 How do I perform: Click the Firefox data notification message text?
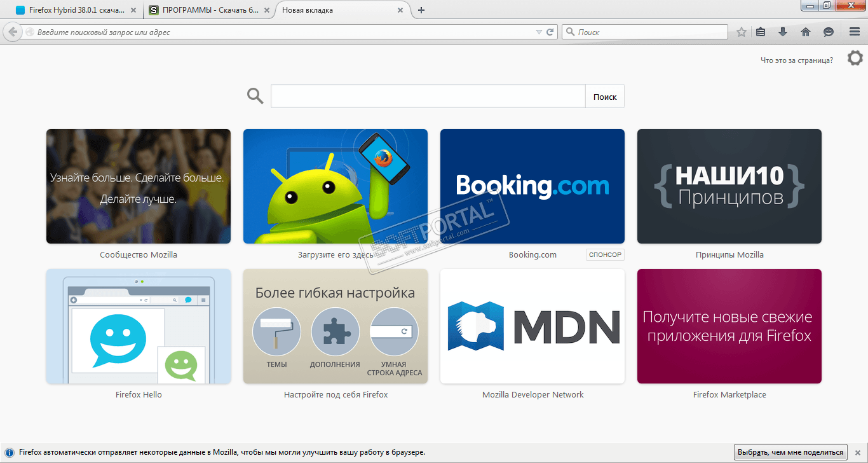pyautogui.click(x=222, y=453)
